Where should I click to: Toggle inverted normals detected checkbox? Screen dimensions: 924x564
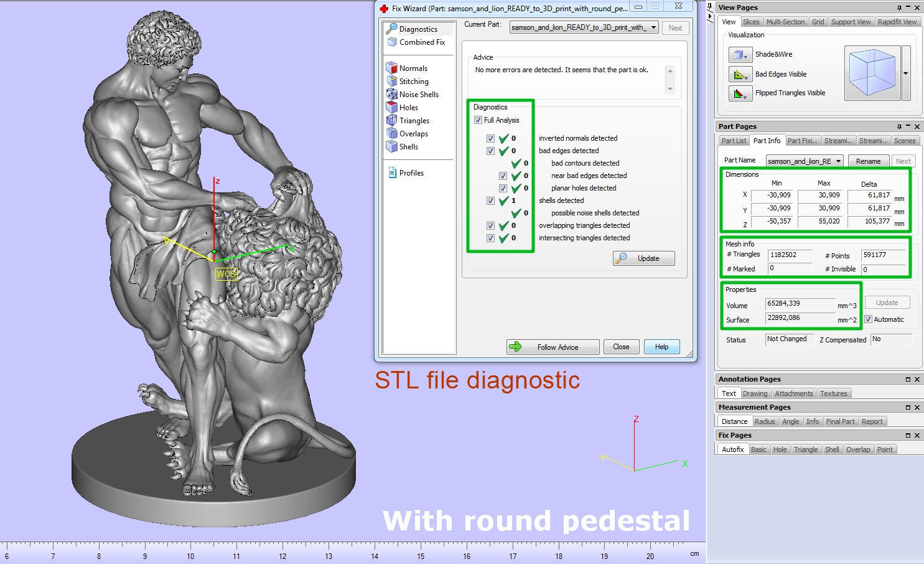pyautogui.click(x=490, y=138)
